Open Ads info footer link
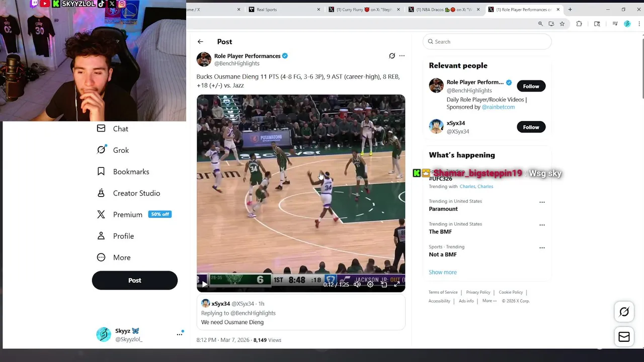Viewport: 644px width, 362px height. tap(466, 301)
